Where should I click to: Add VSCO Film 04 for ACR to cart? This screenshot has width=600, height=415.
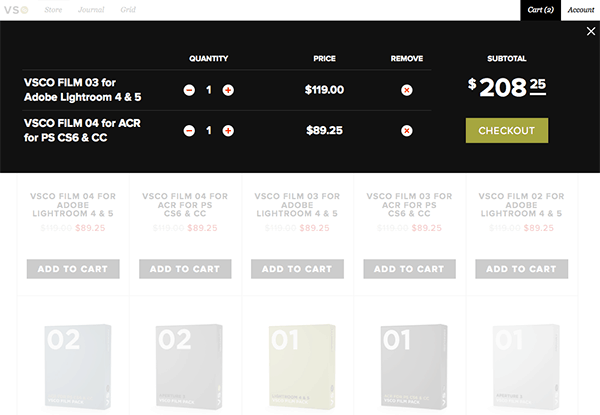click(x=185, y=269)
